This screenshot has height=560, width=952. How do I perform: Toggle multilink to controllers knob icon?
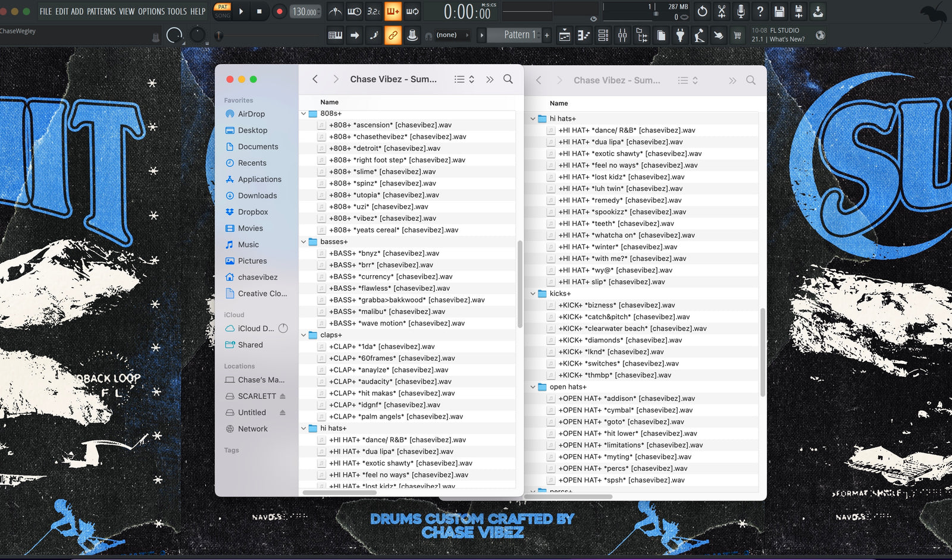[412, 35]
